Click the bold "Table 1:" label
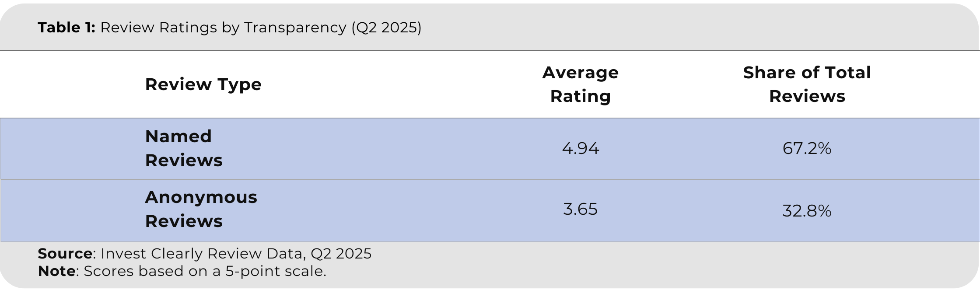Image resolution: width=980 pixels, height=290 pixels. (x=66, y=28)
